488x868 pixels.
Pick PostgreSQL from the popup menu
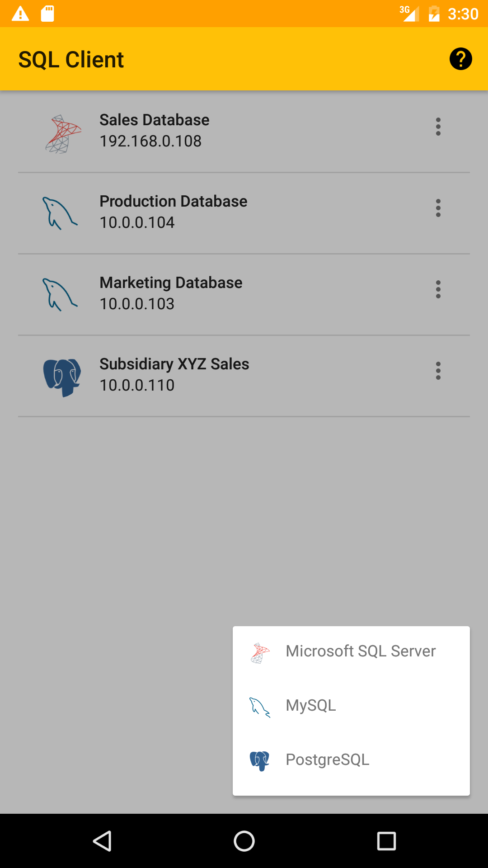click(328, 759)
